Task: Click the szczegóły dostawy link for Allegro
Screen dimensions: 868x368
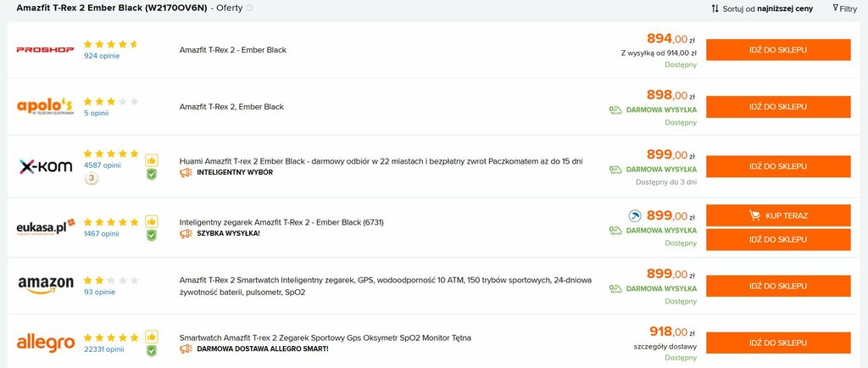Action: click(x=665, y=347)
